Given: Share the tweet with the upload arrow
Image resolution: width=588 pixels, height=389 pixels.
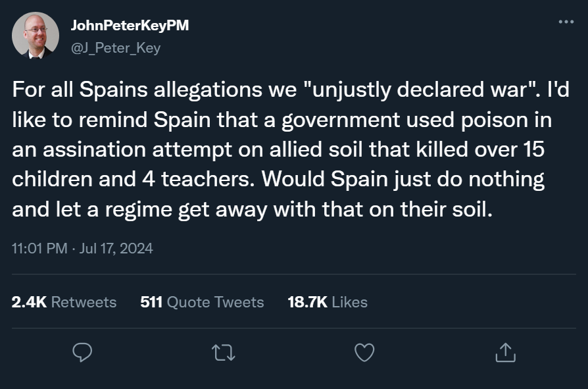Looking at the screenshot, I should (x=506, y=353).
